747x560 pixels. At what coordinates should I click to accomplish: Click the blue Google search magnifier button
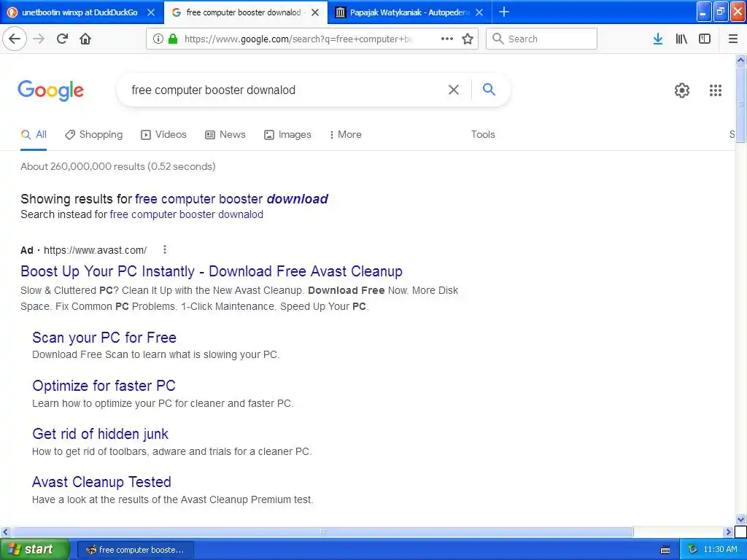[489, 89]
